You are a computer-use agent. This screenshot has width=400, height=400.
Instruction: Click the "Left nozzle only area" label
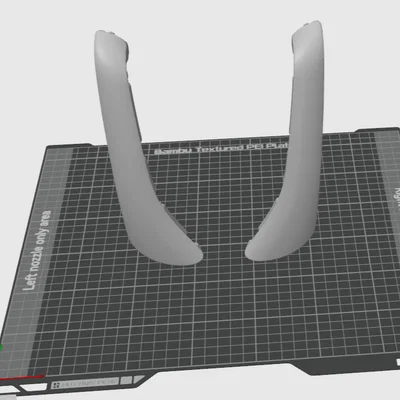(x=37, y=250)
